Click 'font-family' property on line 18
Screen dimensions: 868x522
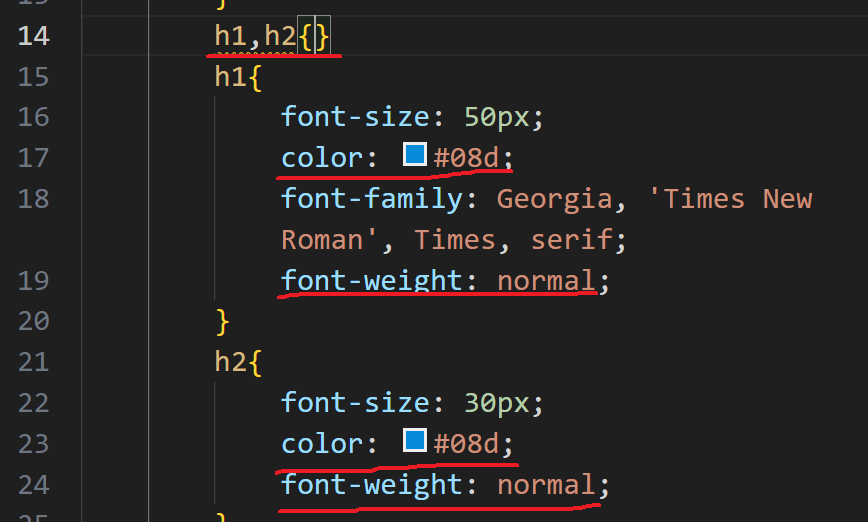pos(372,199)
